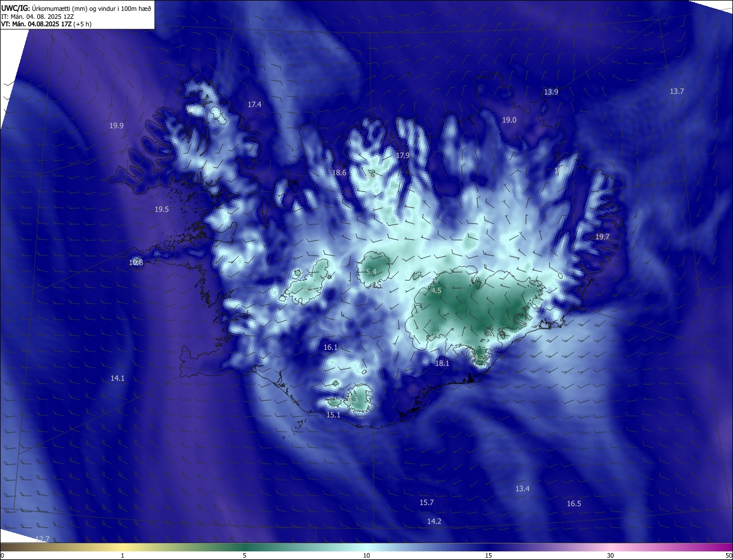Click the colorbar tick label 50
This screenshot has width=733, height=560.
pyautogui.click(x=728, y=556)
